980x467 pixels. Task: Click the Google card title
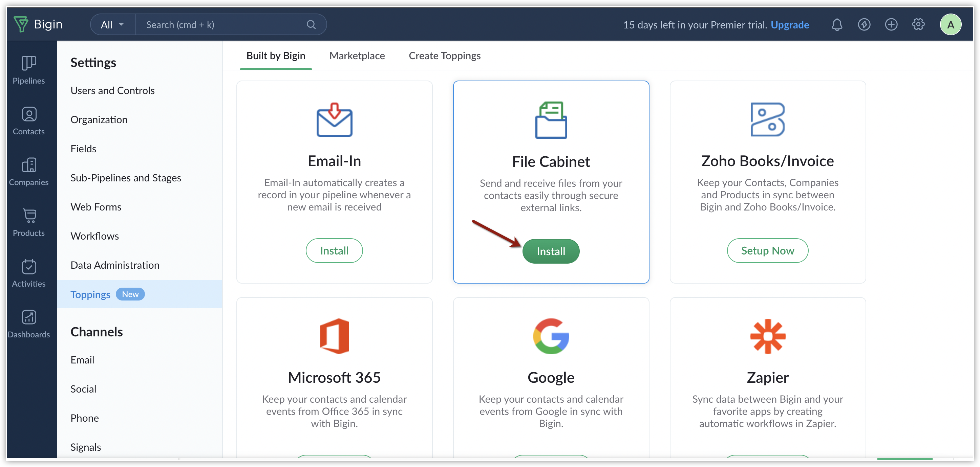pyautogui.click(x=551, y=378)
